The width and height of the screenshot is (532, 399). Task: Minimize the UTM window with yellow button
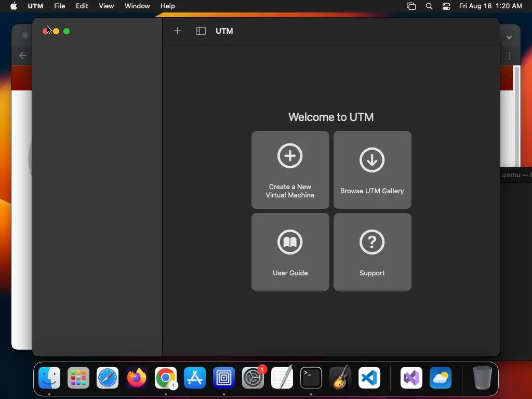point(56,31)
